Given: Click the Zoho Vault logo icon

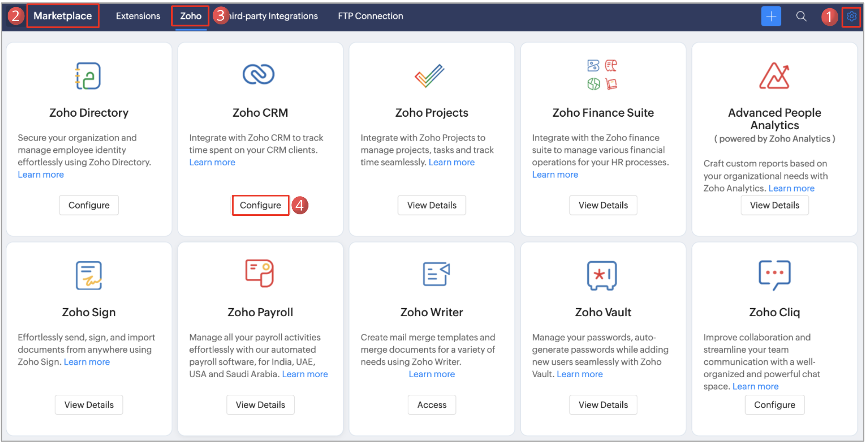Looking at the screenshot, I should pos(602,275).
